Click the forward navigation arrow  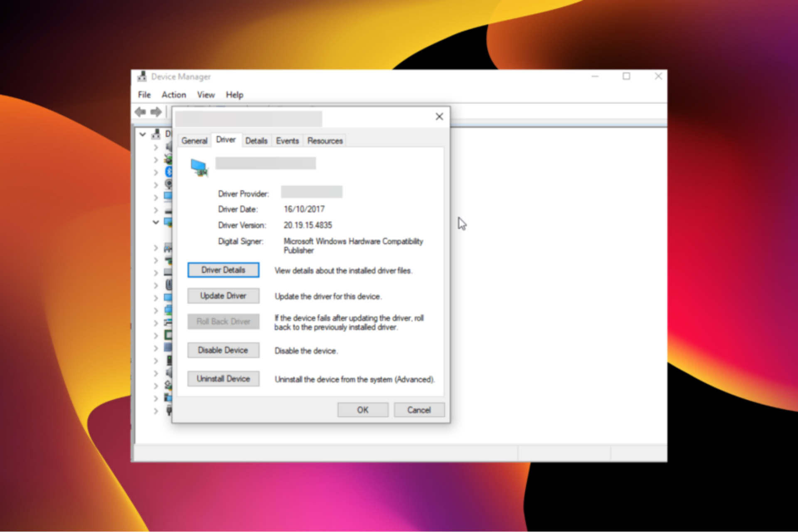click(x=157, y=112)
